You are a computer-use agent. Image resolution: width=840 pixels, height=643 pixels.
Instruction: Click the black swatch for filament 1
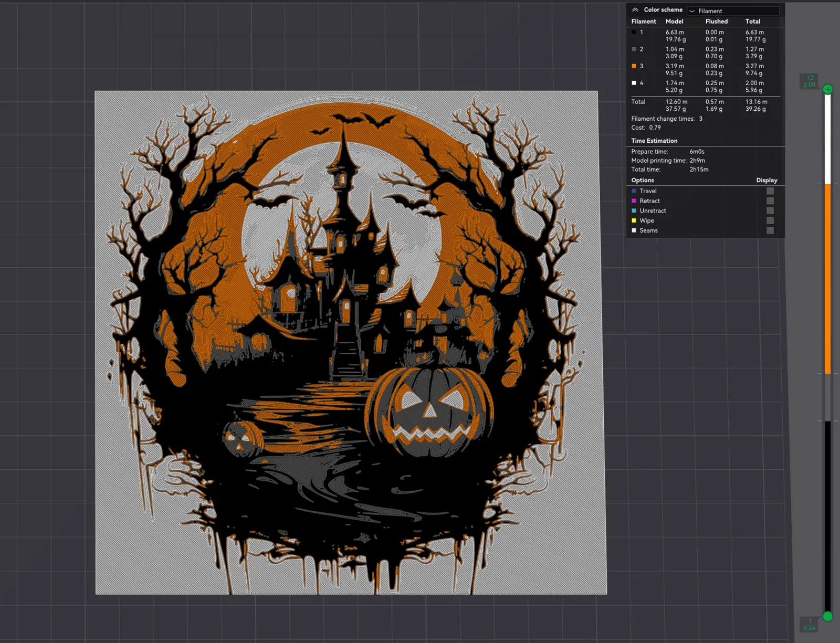[x=634, y=32]
